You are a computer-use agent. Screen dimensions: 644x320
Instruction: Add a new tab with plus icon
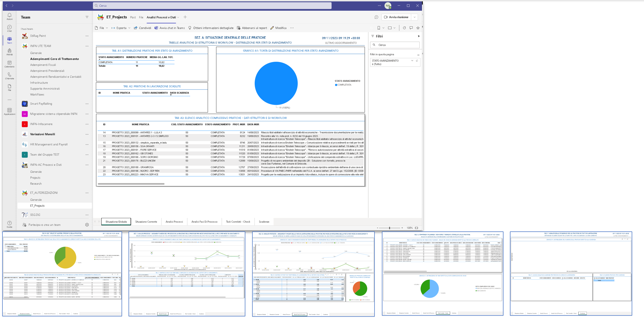(x=185, y=17)
